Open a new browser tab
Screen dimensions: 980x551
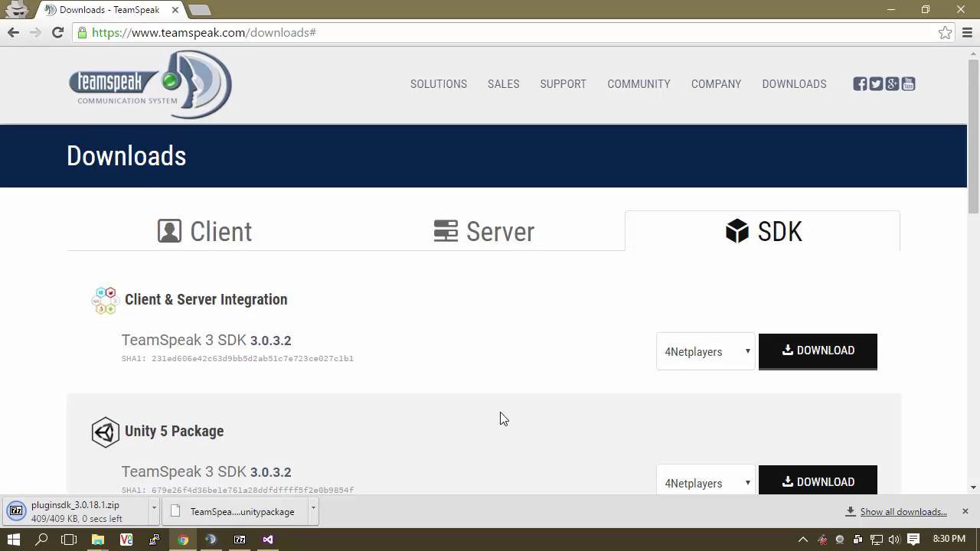pos(200,10)
